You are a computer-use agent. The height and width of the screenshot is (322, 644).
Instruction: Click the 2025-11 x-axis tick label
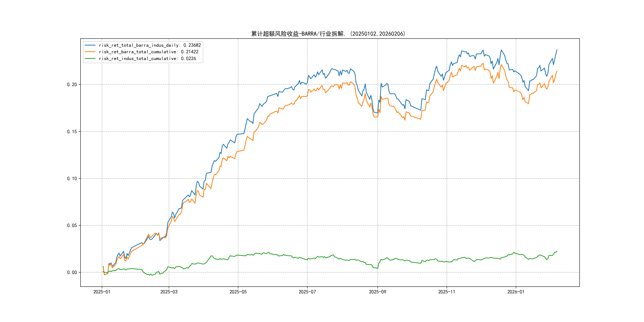click(x=446, y=292)
